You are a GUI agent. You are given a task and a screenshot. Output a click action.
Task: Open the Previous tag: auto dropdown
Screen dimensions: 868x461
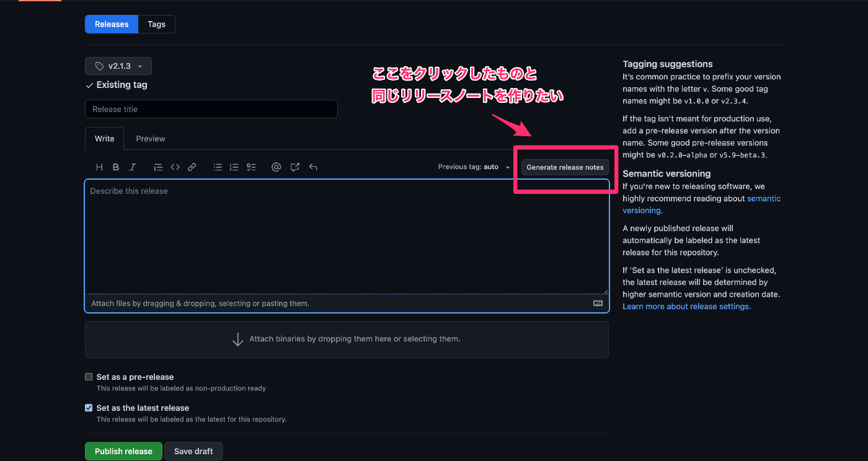[474, 167]
